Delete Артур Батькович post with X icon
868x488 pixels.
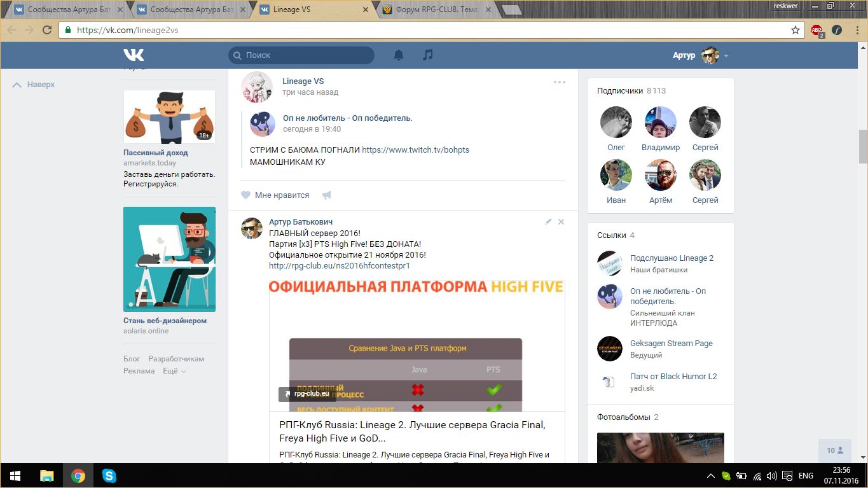point(561,222)
